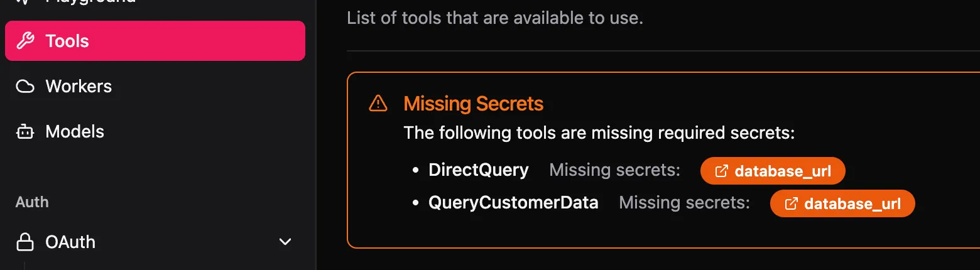Image resolution: width=980 pixels, height=270 pixels.
Task: Click the padlock icon beside OAuth
Action: click(25, 242)
